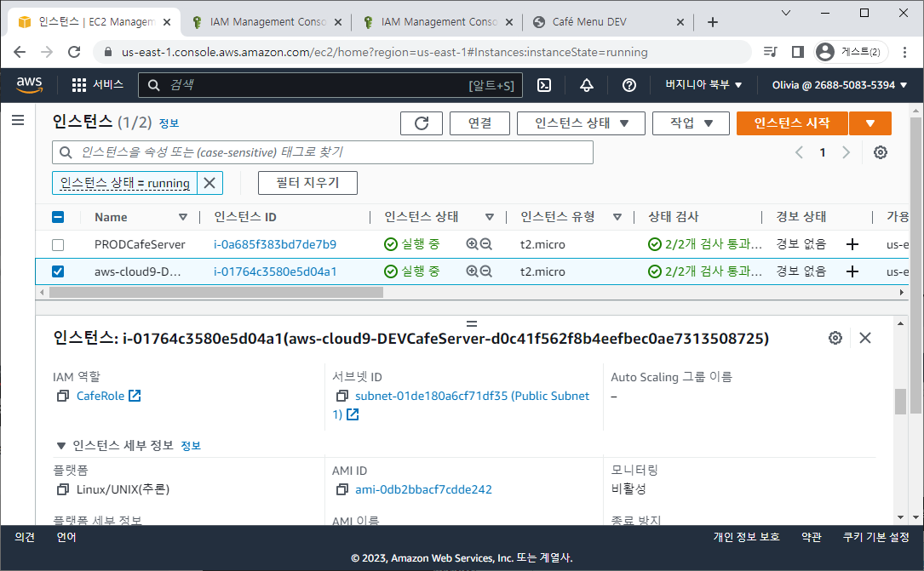The image size is (924, 571).
Task: Zoom in filter for aws-cloud9 row state
Action: (472, 271)
